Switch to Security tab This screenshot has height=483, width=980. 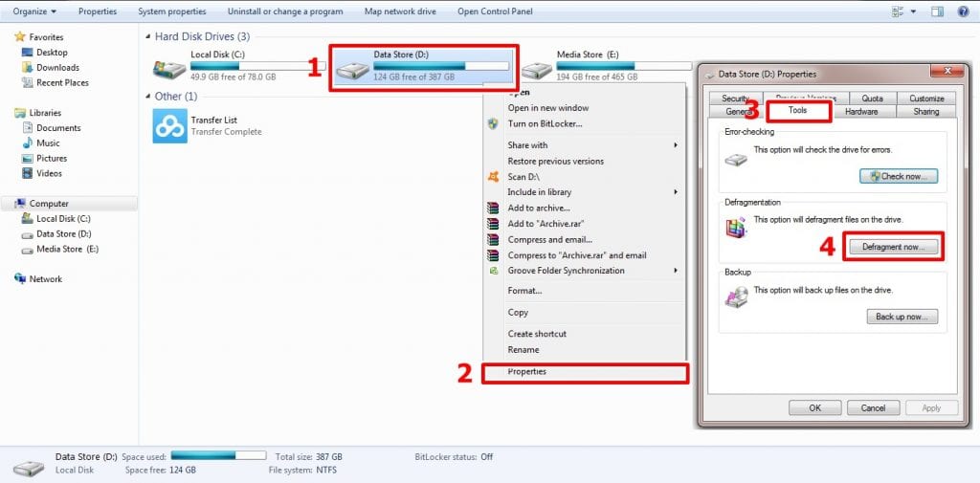735,99
